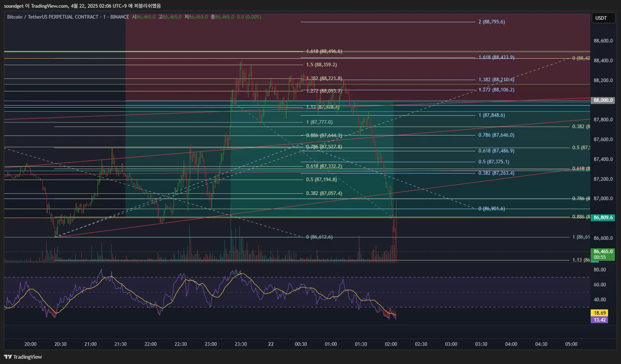Click the 88,600.0 price scale value
621x364 pixels.
click(603, 41)
